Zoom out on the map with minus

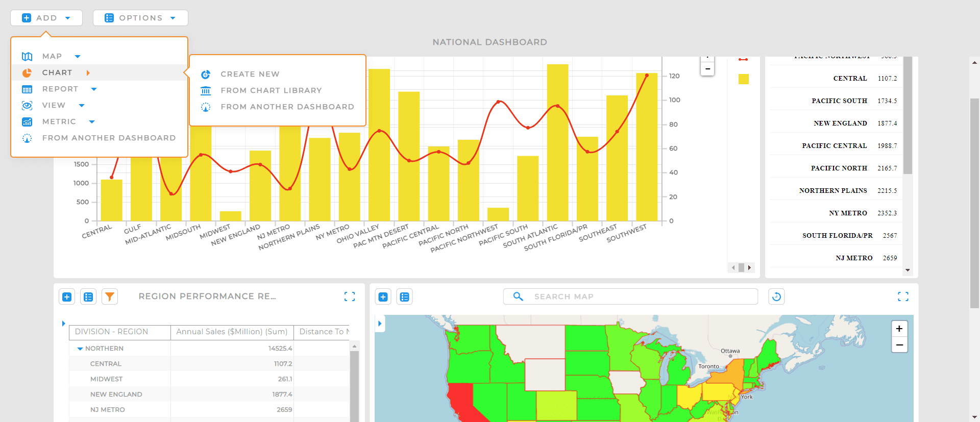pos(899,345)
